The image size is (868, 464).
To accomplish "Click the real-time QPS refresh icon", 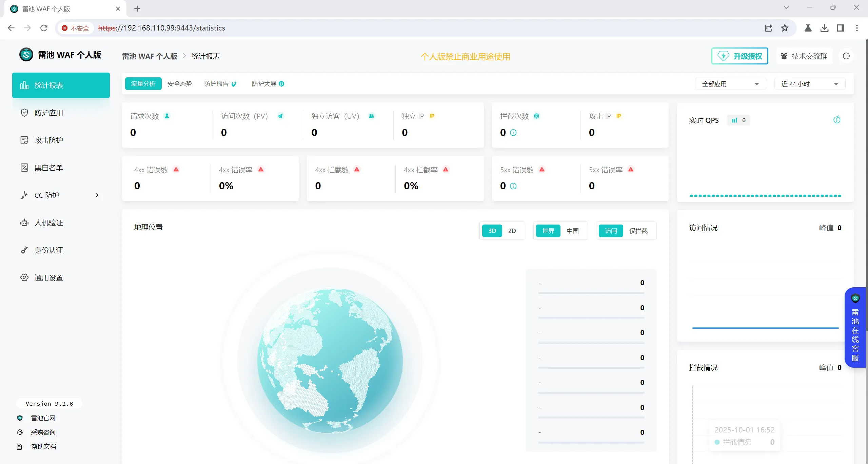I will point(837,120).
